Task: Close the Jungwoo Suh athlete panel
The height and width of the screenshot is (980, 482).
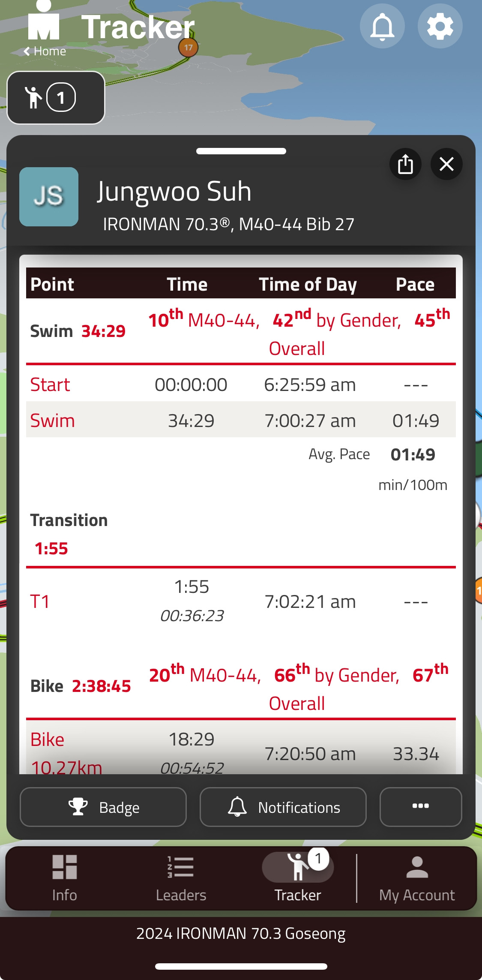Action: 446,164
